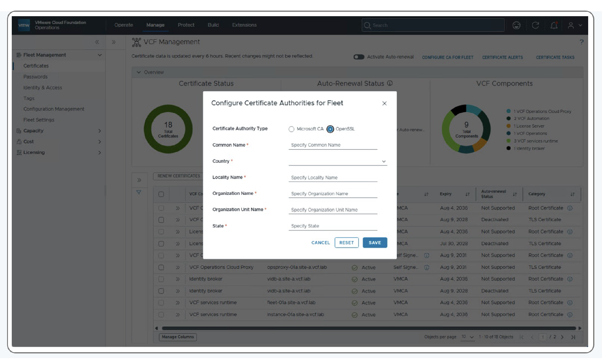Click the refresh icon in top bar

(535, 25)
